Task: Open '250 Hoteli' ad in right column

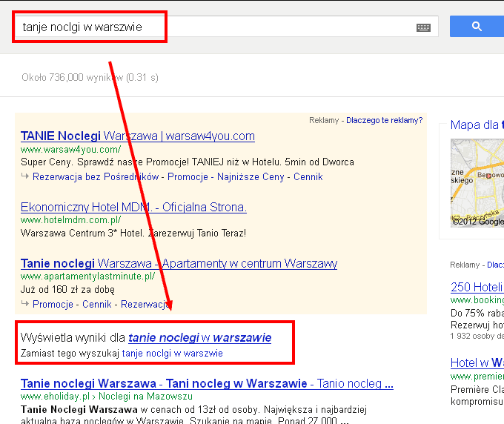Action: [477, 288]
